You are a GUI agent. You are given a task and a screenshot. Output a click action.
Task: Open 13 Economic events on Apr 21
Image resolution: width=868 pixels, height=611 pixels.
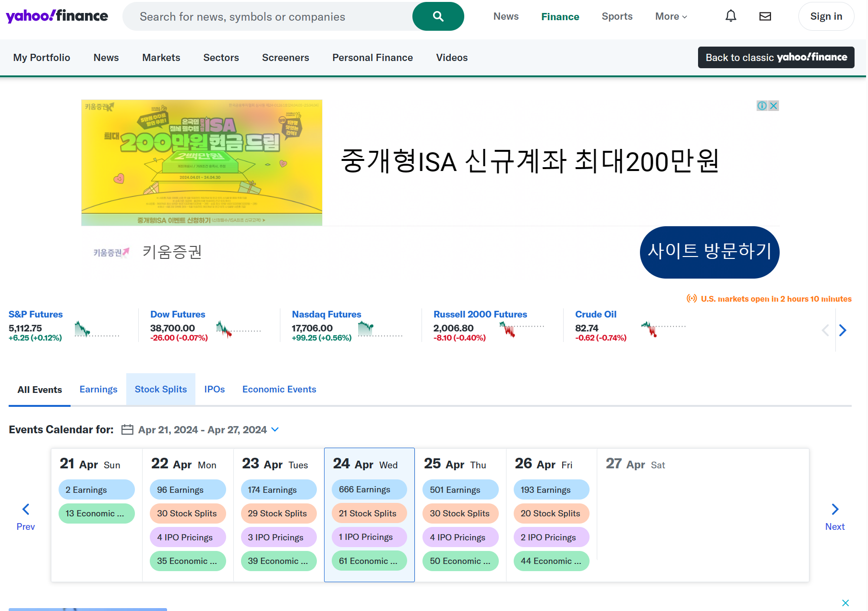[x=96, y=513]
